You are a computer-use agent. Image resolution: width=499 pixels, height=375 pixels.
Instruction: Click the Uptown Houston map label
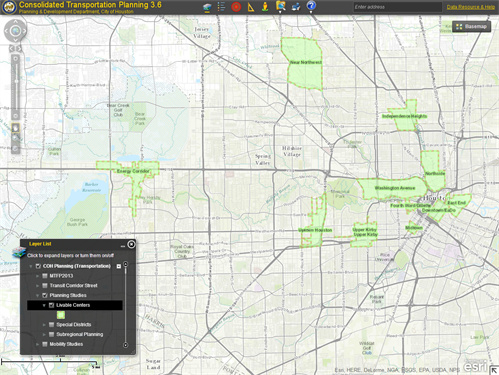coord(315,230)
